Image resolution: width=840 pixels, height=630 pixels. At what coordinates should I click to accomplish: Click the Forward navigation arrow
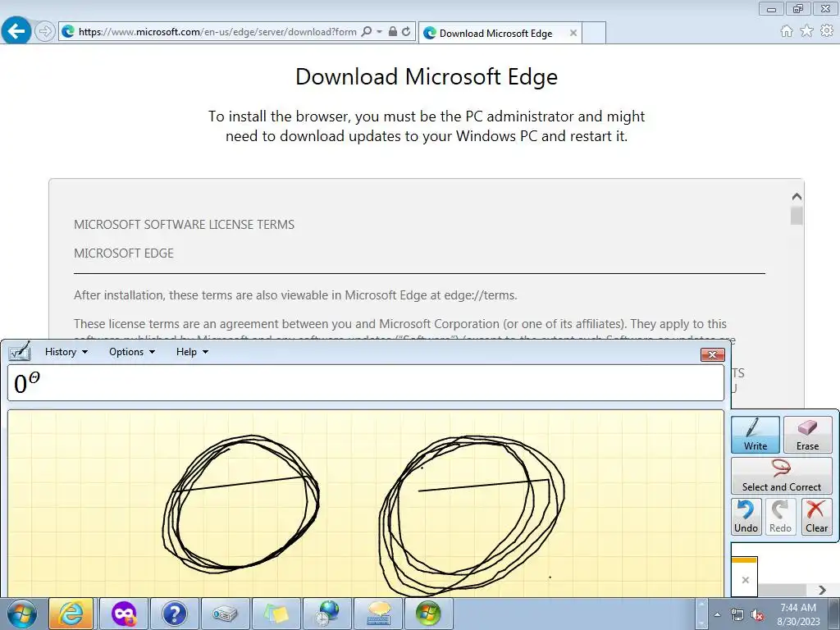click(45, 32)
